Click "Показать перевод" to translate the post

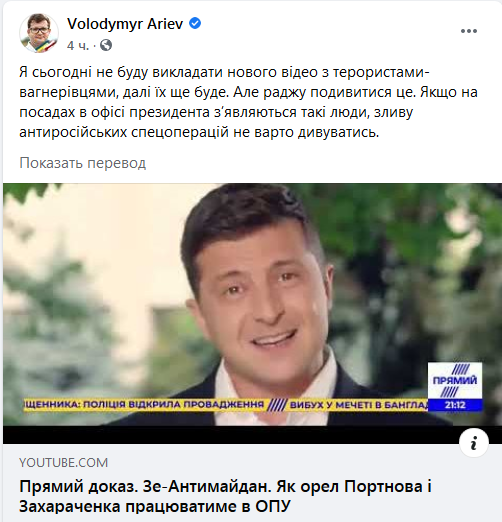(83, 163)
